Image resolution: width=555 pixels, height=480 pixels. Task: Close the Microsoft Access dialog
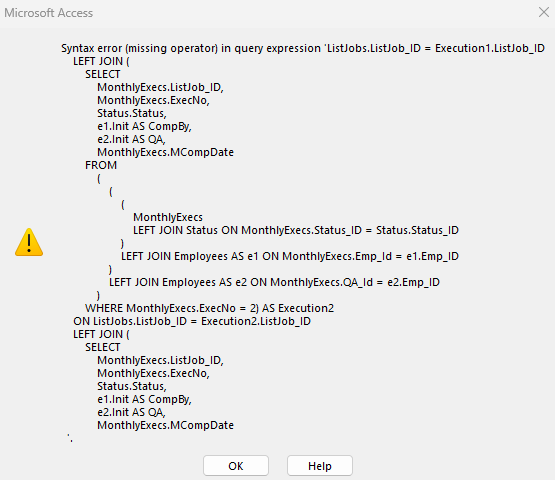tap(543, 12)
